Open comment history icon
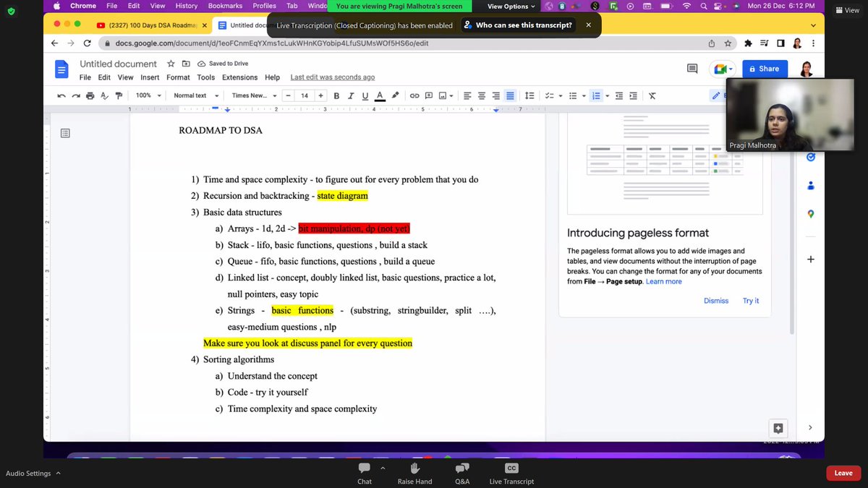This screenshot has height=488, width=868. coord(692,69)
